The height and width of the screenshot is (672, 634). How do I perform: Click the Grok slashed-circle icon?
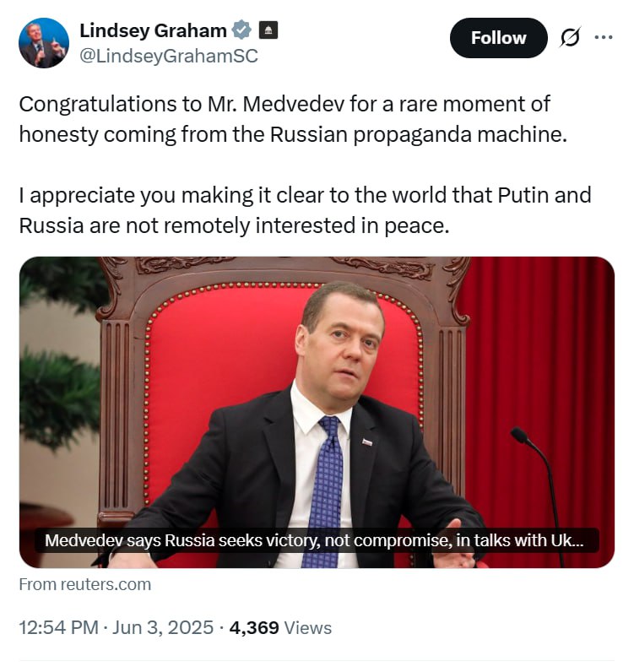click(x=570, y=38)
